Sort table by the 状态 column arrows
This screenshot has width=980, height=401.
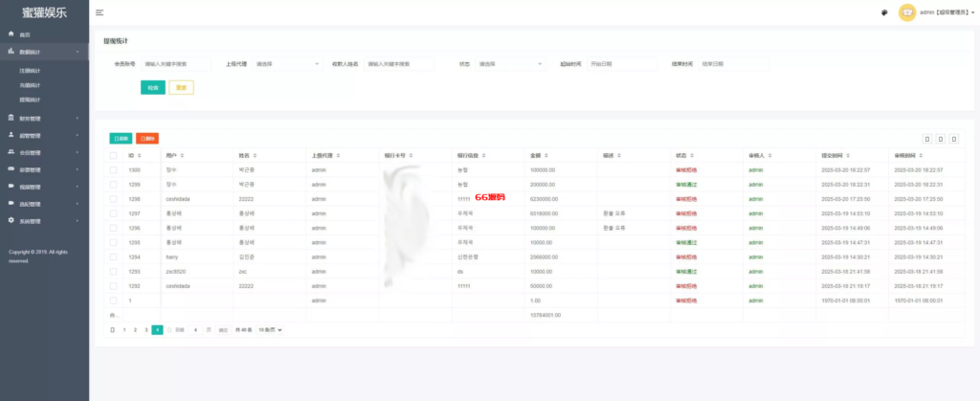(x=692, y=156)
